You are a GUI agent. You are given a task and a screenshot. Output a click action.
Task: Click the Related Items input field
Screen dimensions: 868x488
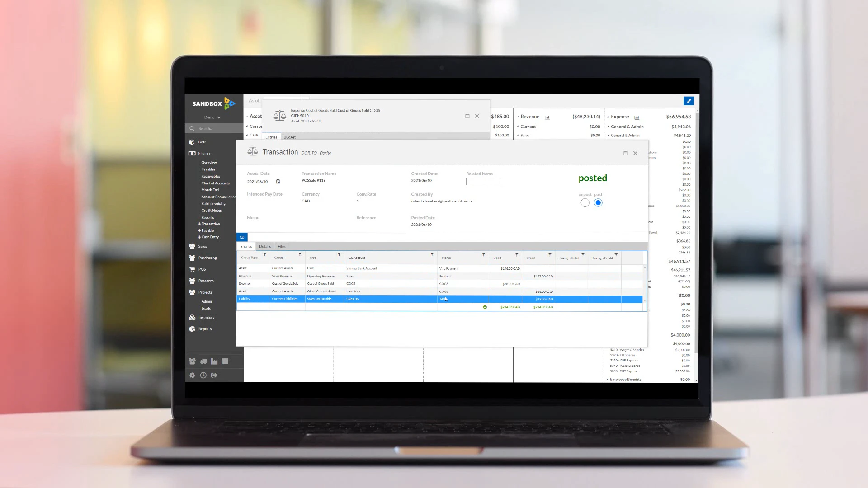[x=482, y=182]
